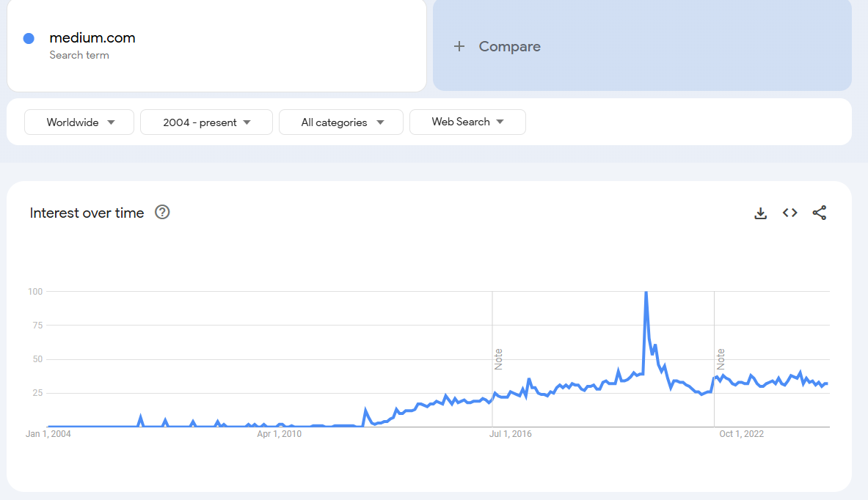This screenshot has height=500, width=868.
Task: Click the 2017 spike peak on the trend line
Action: coord(646,291)
